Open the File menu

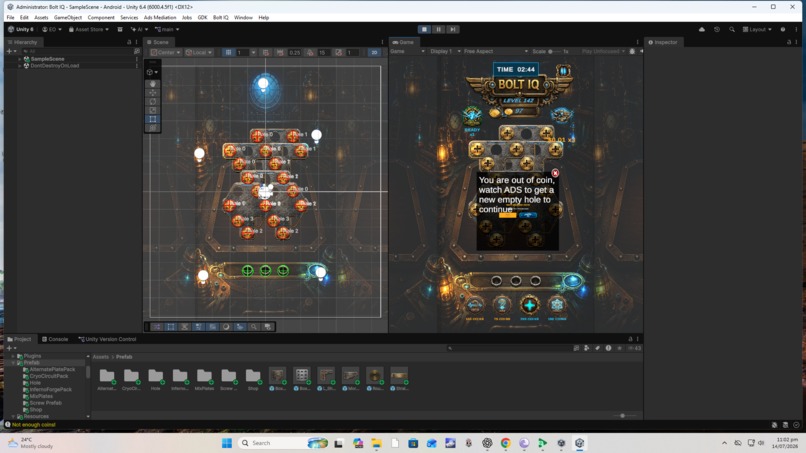[10, 17]
